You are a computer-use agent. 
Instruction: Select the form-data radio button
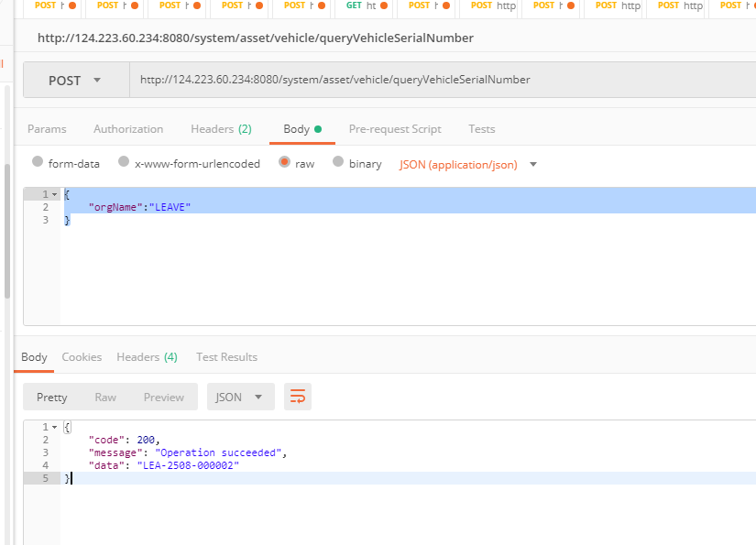(x=38, y=163)
